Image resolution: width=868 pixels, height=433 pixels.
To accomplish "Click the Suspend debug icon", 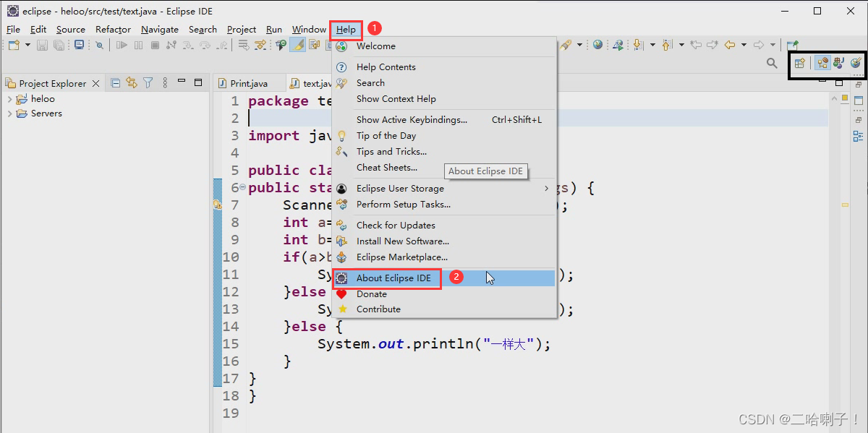I will click(x=138, y=45).
